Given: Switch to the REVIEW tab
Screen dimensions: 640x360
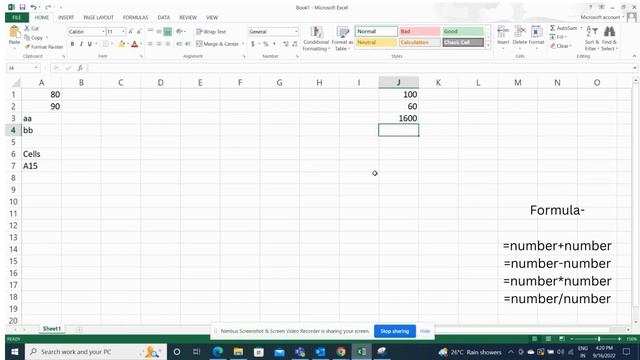Looking at the screenshot, I should pos(188,18).
